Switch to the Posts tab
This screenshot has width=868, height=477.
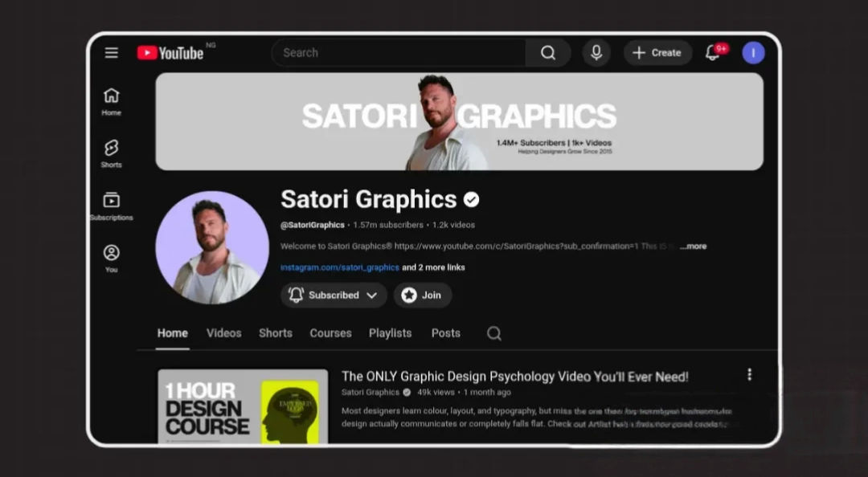coord(445,333)
